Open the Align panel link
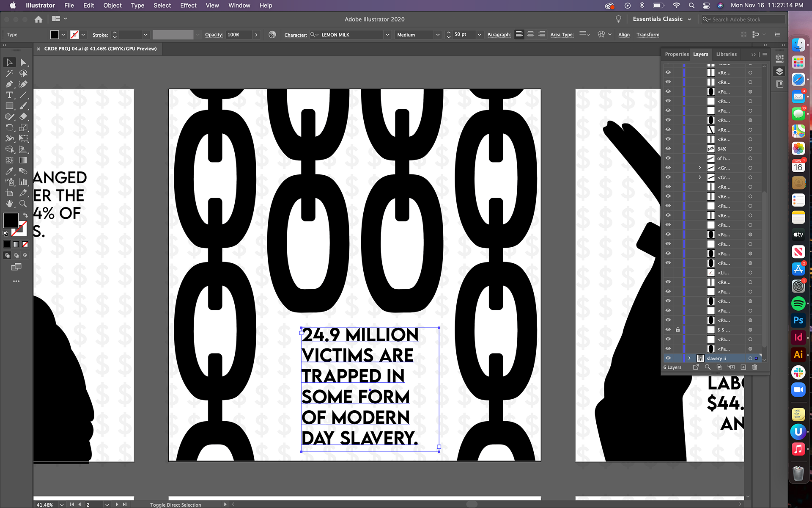 tap(624, 35)
